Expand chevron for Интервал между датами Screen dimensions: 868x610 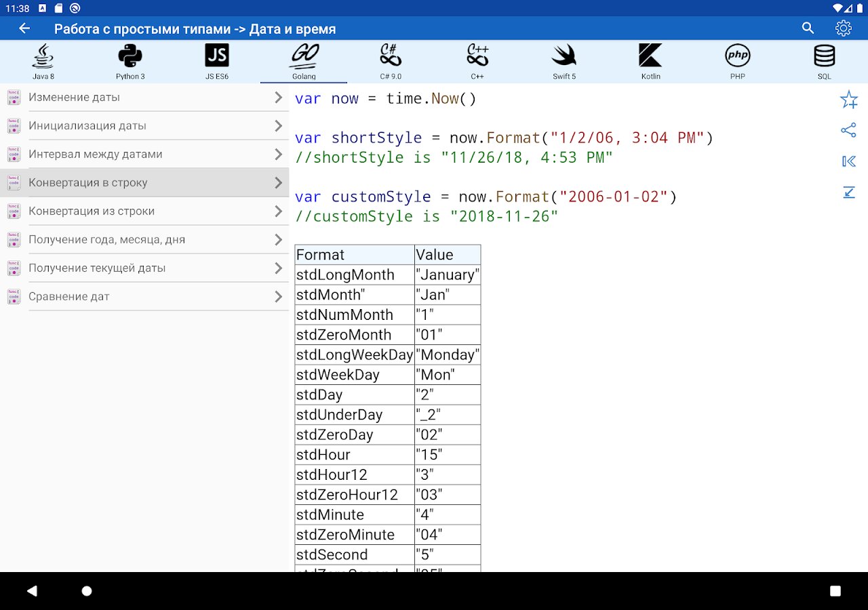[278, 155]
